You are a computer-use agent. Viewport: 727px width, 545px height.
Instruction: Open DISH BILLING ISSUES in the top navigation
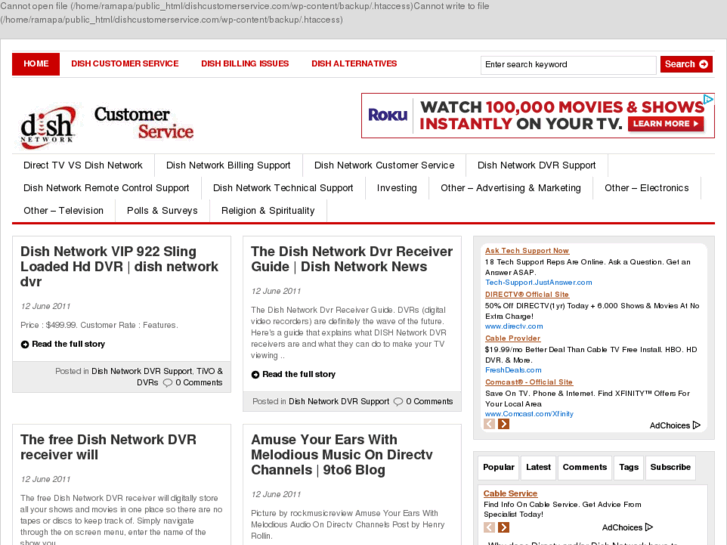(x=245, y=64)
